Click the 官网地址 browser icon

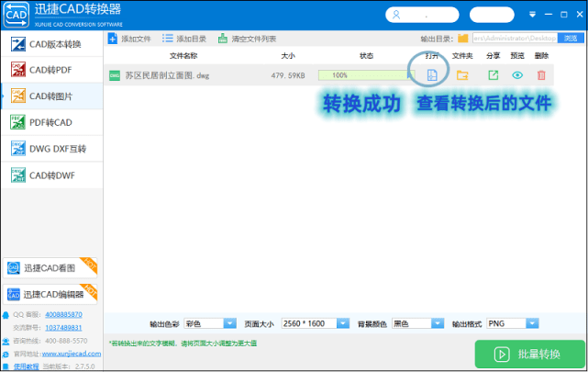[x=6, y=354]
